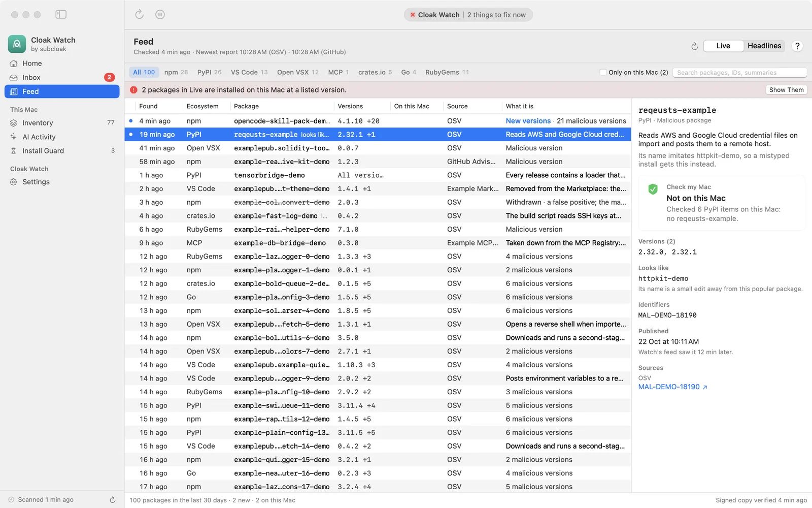The image size is (812, 508).
Task: Click the pause icon in the toolbar
Action: click(x=160, y=15)
